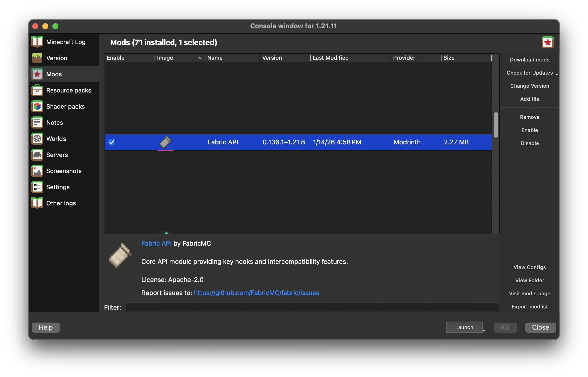Open the Launch button dropdown arrow
Screen dimensions: 588x377
click(x=484, y=330)
